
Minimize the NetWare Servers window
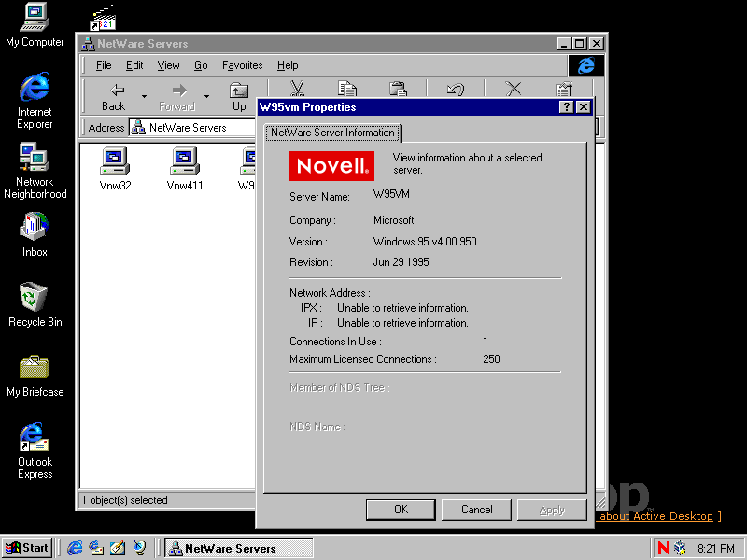[x=564, y=44]
